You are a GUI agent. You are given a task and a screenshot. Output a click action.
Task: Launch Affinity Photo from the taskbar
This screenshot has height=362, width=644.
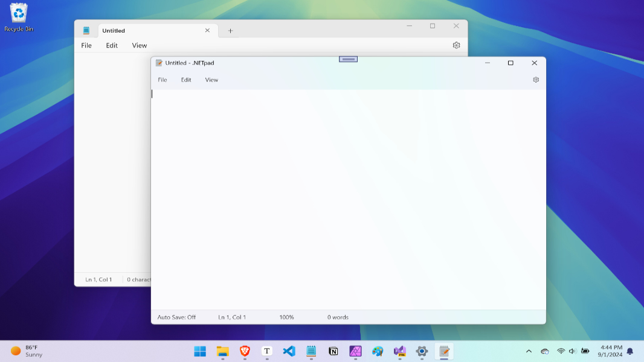point(355,351)
